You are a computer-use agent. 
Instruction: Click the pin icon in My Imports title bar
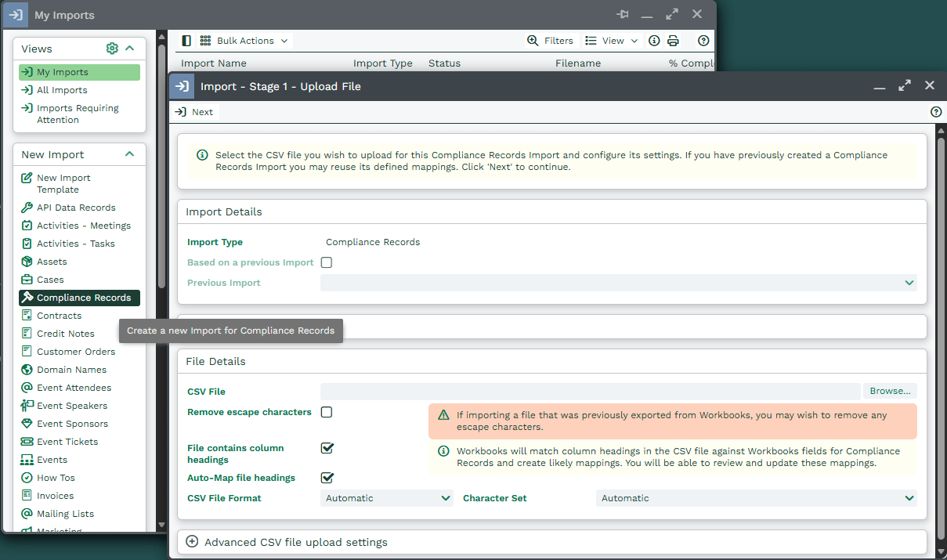click(x=623, y=15)
